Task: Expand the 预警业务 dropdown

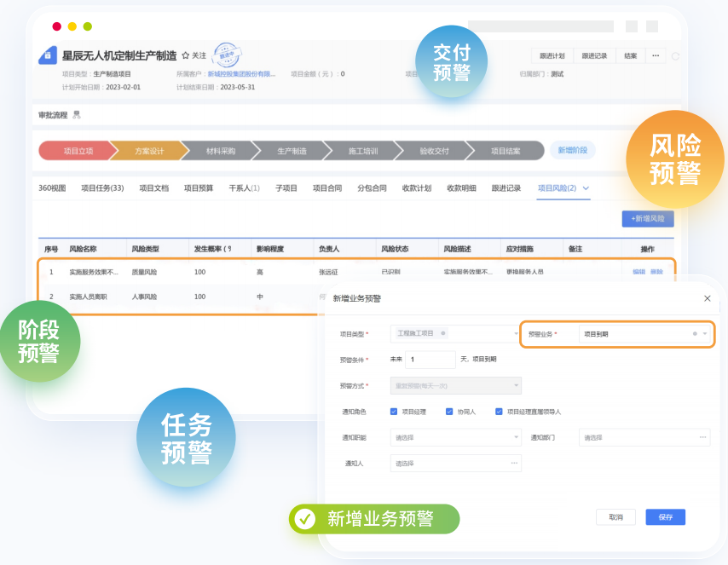Action: point(705,334)
